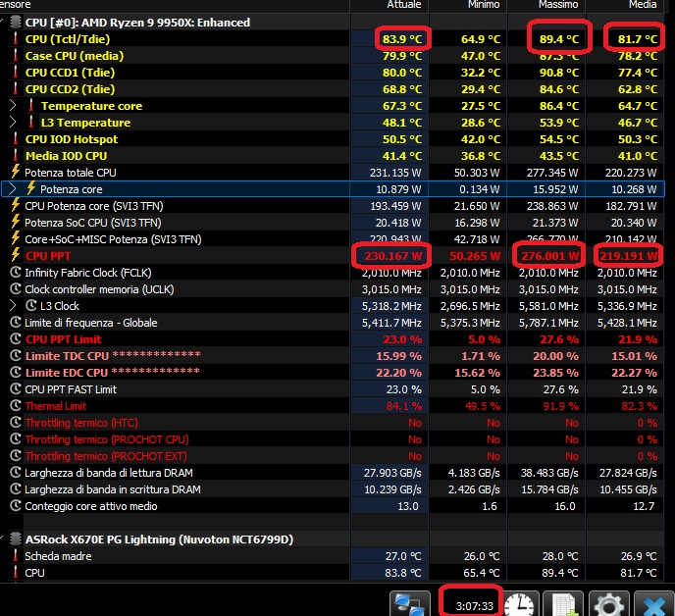Screen dimensions: 675x616
Task: Click the lightning icon of CPU PPT
Action: 16,255
